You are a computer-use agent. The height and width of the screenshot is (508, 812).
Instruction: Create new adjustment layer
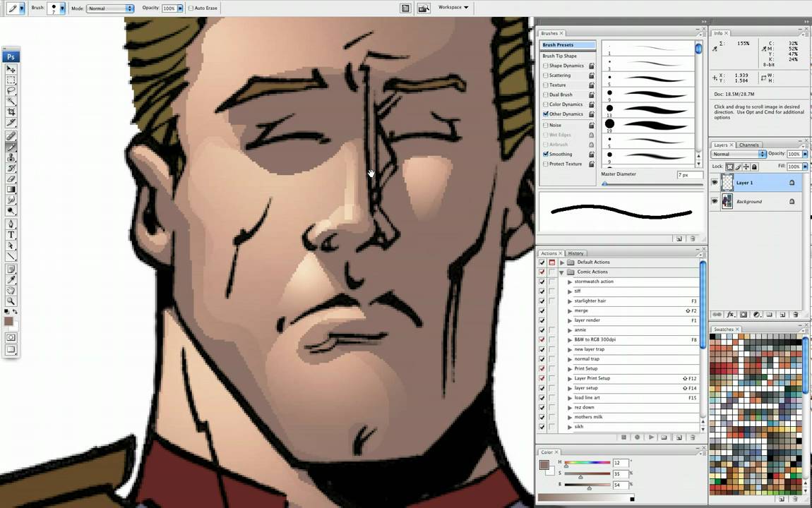[756, 315]
